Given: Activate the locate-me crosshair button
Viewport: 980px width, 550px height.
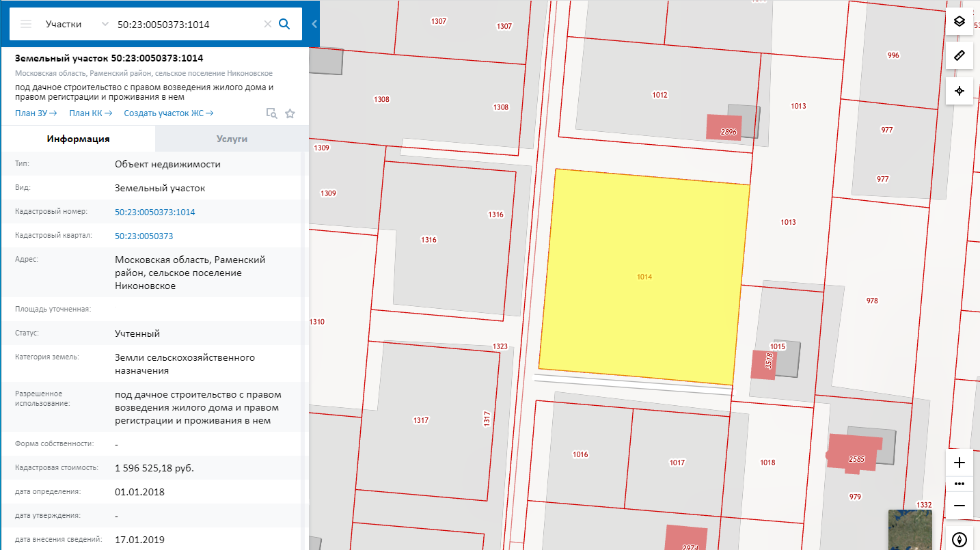Looking at the screenshot, I should 959,91.
